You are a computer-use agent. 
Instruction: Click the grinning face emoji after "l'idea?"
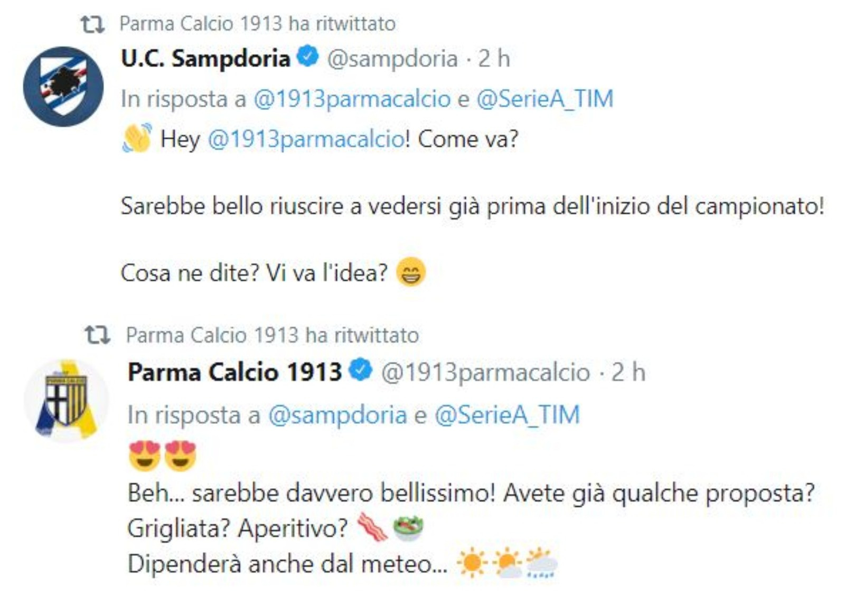point(410,272)
